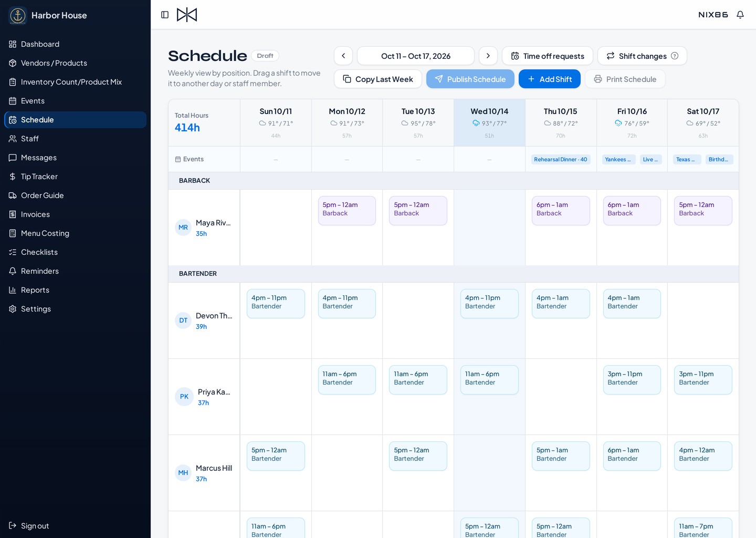Viewport: 756px width, 538px height.
Task: Open Invoices page
Action: click(x=75, y=214)
